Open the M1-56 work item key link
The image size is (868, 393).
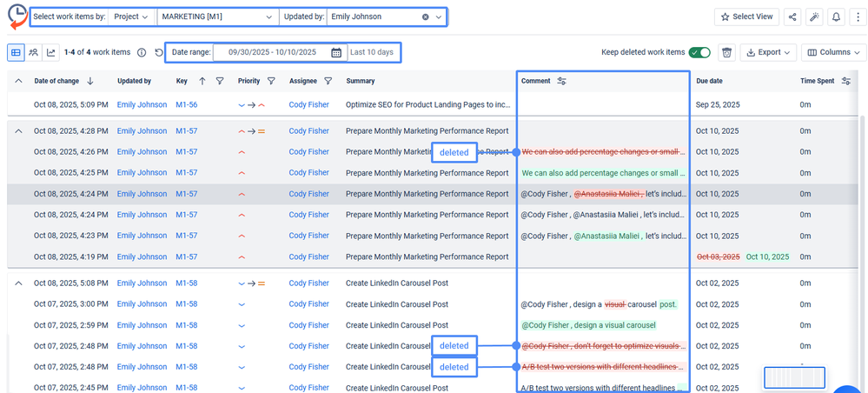(x=186, y=105)
